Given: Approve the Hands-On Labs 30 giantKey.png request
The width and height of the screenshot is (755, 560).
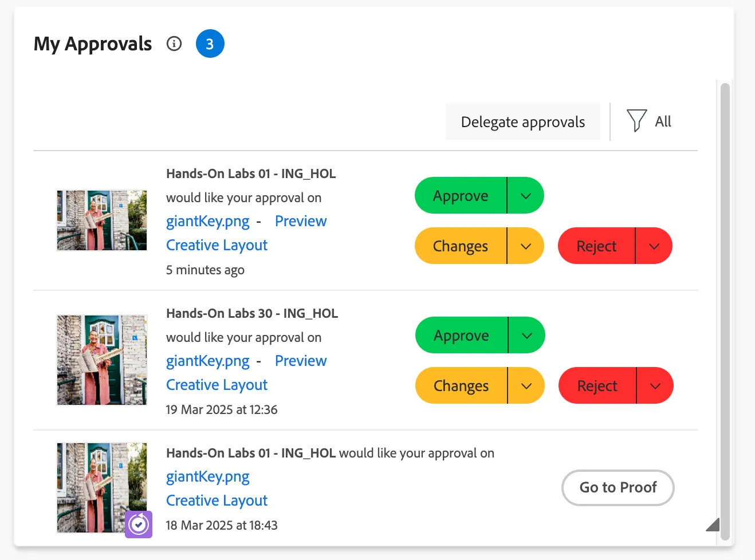Looking at the screenshot, I should pyautogui.click(x=461, y=335).
